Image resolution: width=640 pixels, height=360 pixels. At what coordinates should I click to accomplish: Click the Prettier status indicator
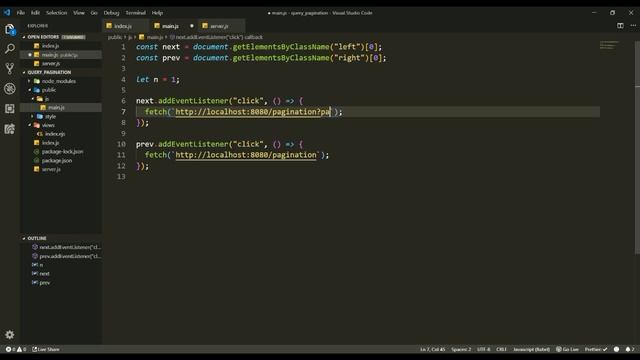click(x=596, y=349)
